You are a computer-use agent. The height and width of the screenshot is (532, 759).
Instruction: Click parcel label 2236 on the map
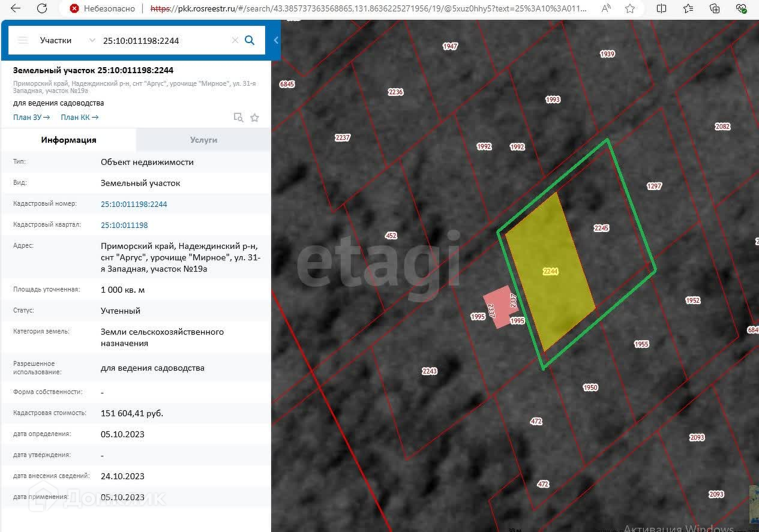[395, 92]
